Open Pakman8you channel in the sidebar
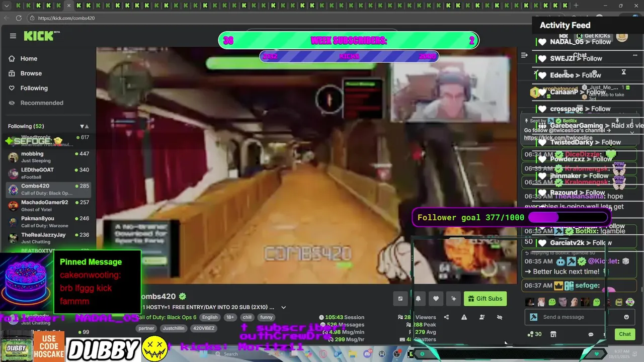The height and width of the screenshot is (362, 644). point(48,222)
